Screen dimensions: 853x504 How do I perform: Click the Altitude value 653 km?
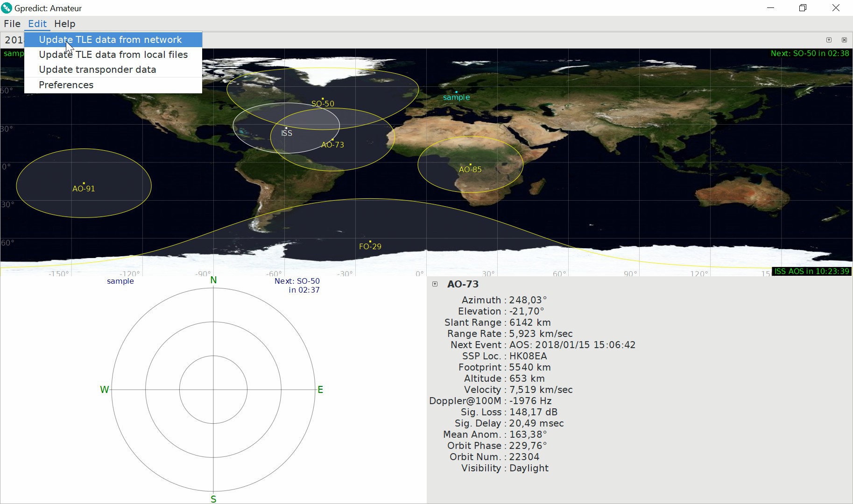[527, 378]
